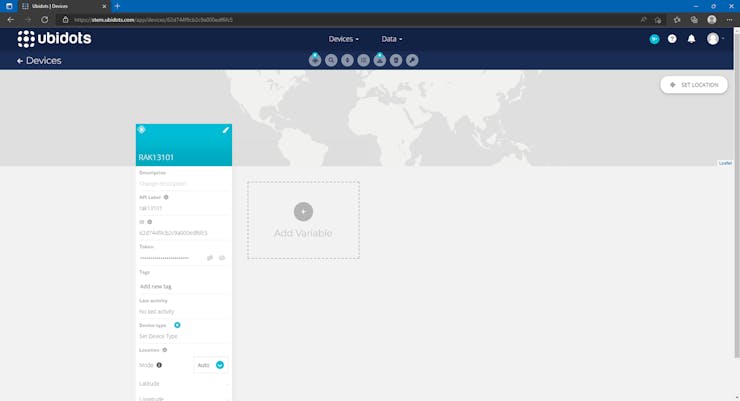Click the Ubidots logo
The image size is (740, 401).
coord(54,39)
